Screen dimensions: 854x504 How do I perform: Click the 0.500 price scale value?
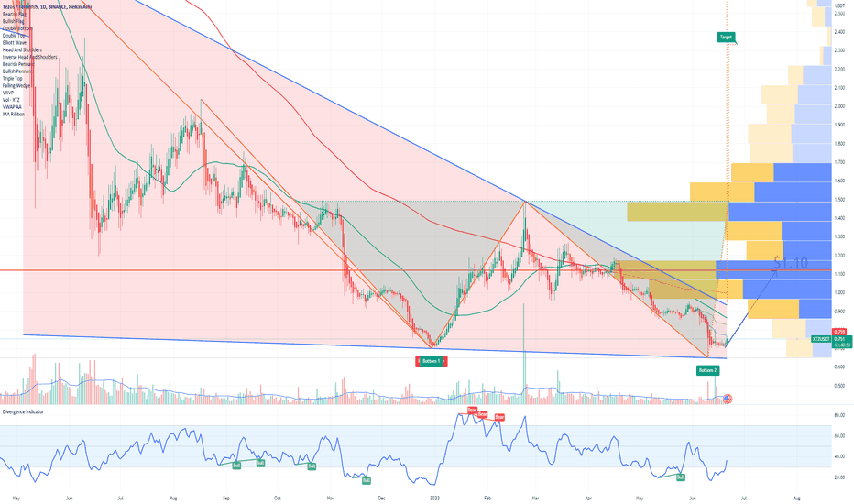coord(839,386)
